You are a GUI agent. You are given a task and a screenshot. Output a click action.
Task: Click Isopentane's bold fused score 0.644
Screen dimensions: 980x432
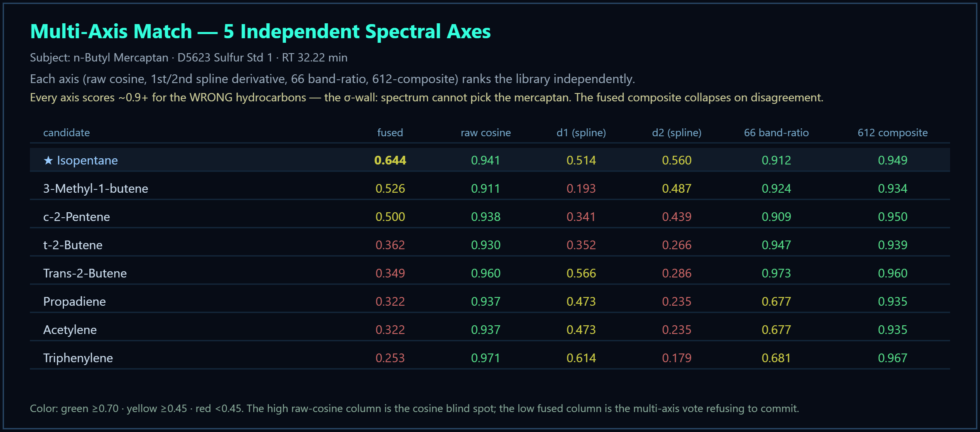[x=390, y=160]
